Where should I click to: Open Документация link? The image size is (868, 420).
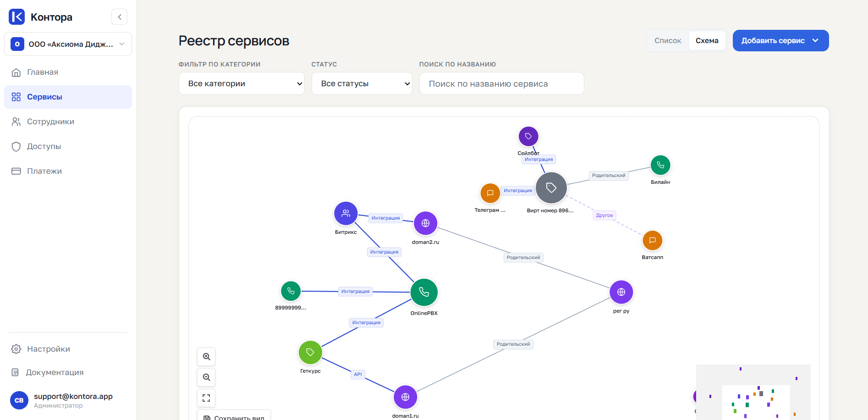pyautogui.click(x=68, y=372)
